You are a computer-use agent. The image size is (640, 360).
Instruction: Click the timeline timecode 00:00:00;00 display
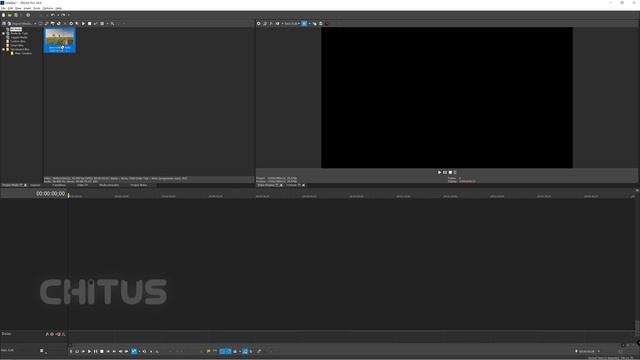click(x=50, y=193)
